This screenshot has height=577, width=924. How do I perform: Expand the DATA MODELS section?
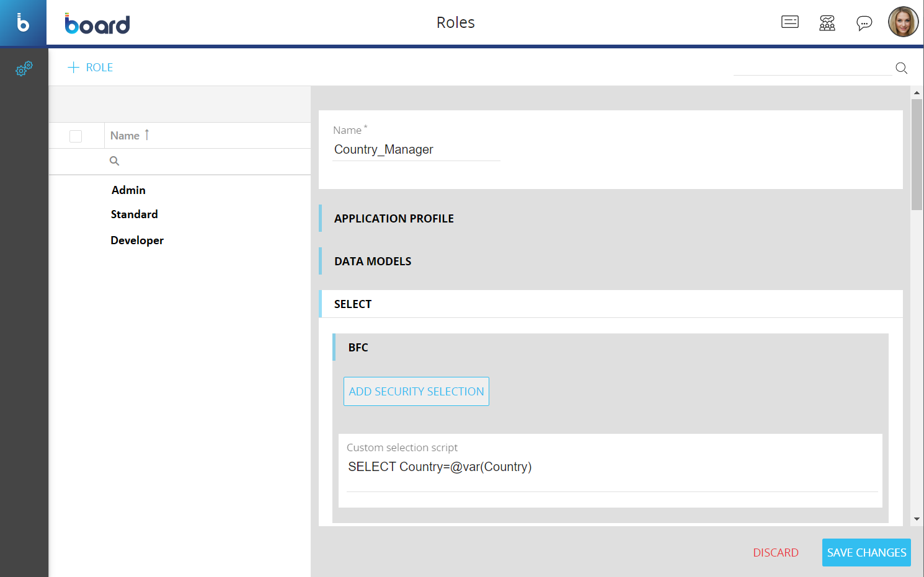[x=373, y=262]
